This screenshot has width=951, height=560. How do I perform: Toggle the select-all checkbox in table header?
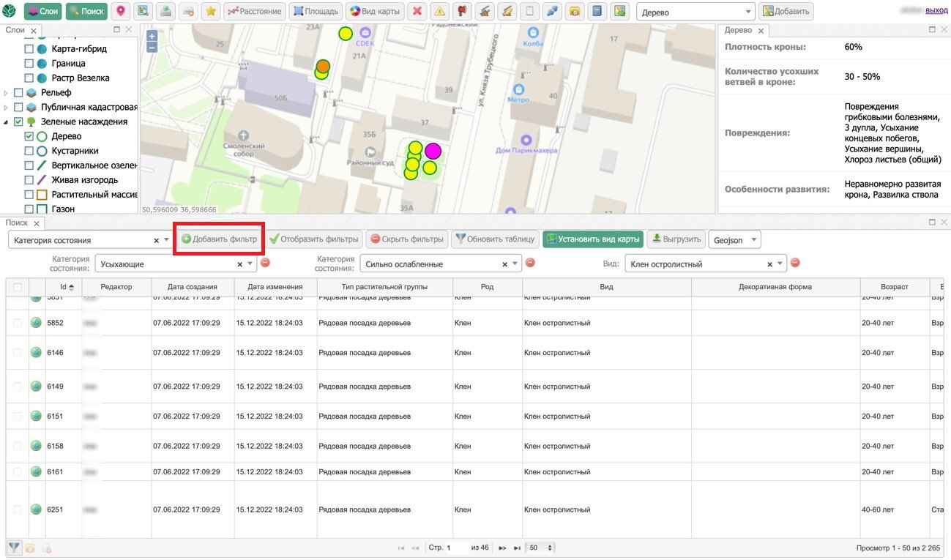[x=17, y=287]
